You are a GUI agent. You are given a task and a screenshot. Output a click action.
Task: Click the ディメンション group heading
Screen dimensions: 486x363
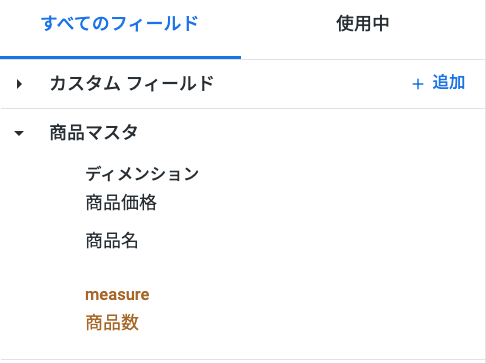click(142, 174)
